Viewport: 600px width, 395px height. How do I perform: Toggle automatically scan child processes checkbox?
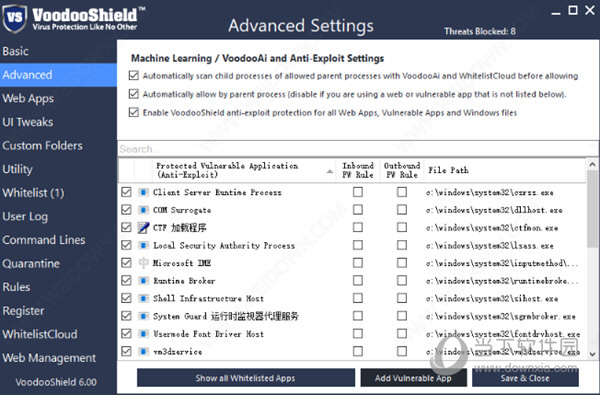(x=134, y=75)
